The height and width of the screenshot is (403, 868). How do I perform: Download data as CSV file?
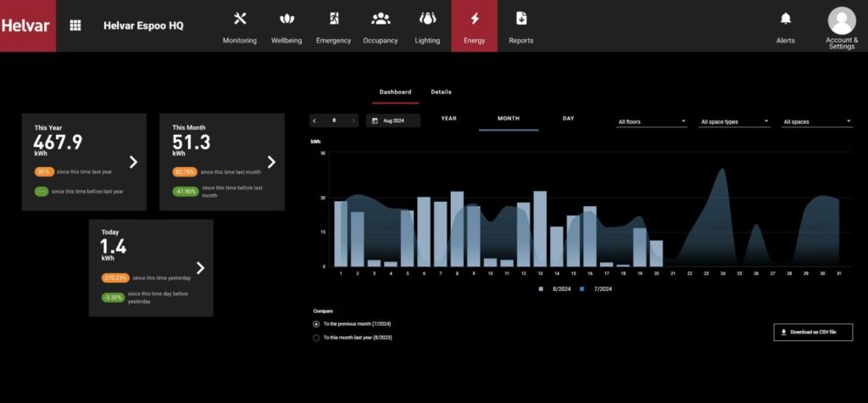pyautogui.click(x=813, y=332)
